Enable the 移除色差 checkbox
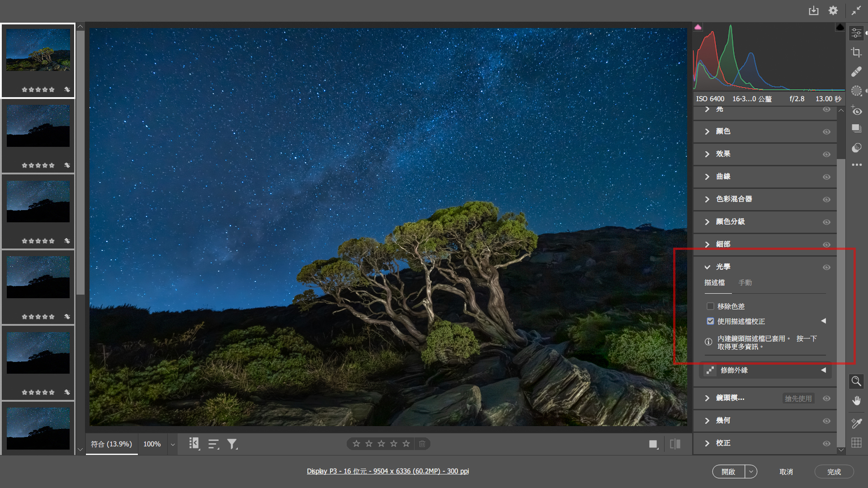This screenshot has height=488, width=868. click(x=710, y=306)
